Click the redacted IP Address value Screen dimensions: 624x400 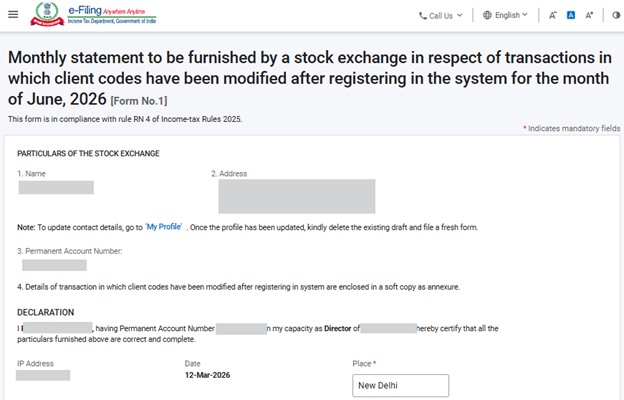[43, 375]
